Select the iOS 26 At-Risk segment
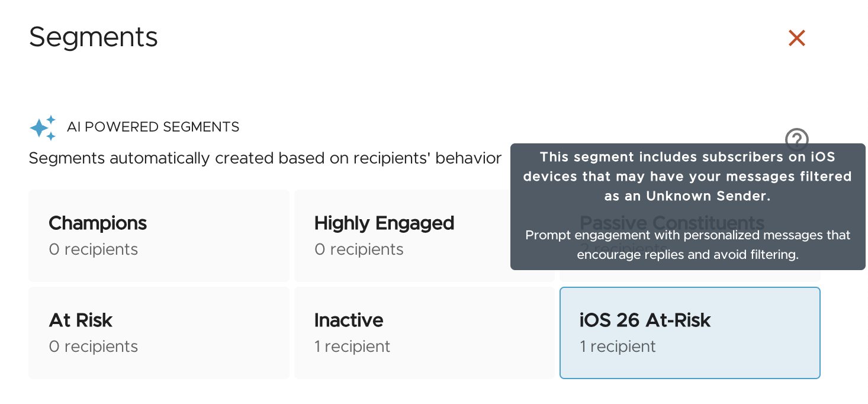This screenshot has height=404, width=868. [690, 332]
